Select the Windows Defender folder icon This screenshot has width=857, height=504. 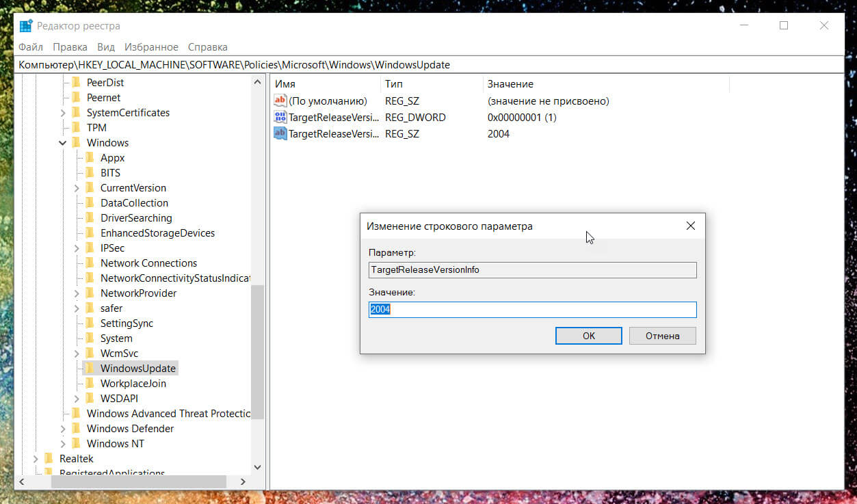(x=76, y=428)
